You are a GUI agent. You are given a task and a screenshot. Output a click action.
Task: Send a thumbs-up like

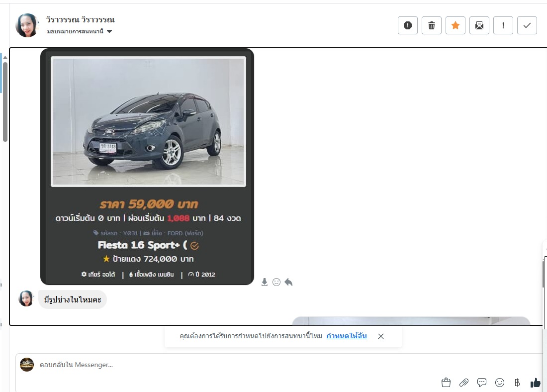(x=535, y=383)
